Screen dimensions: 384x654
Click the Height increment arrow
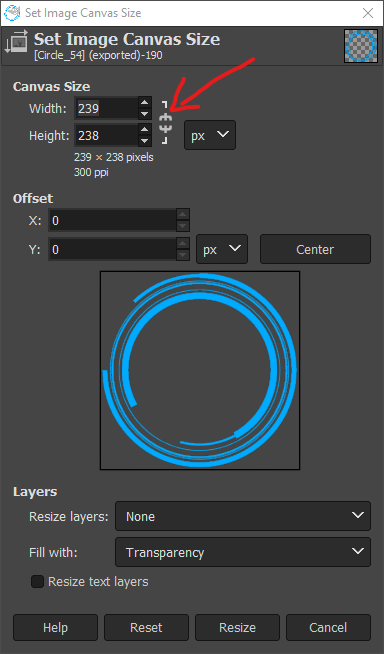(144, 130)
